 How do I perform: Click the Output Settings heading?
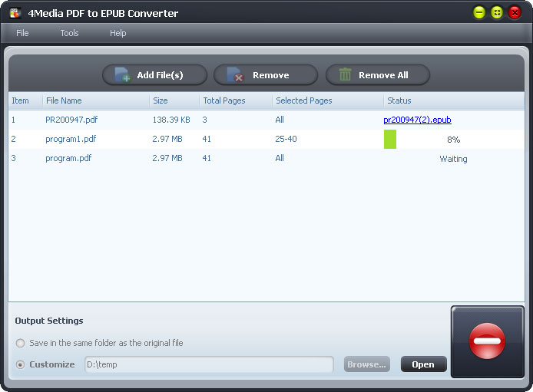coord(49,321)
